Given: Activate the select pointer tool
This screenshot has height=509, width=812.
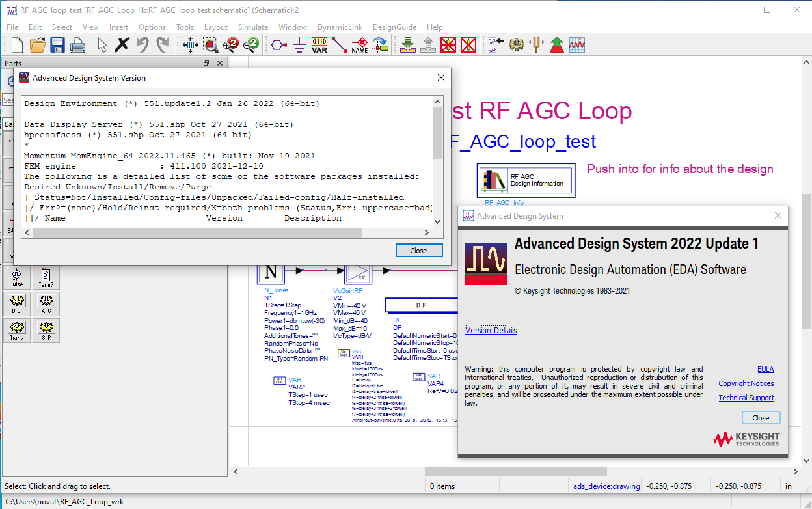Looking at the screenshot, I should point(102,45).
